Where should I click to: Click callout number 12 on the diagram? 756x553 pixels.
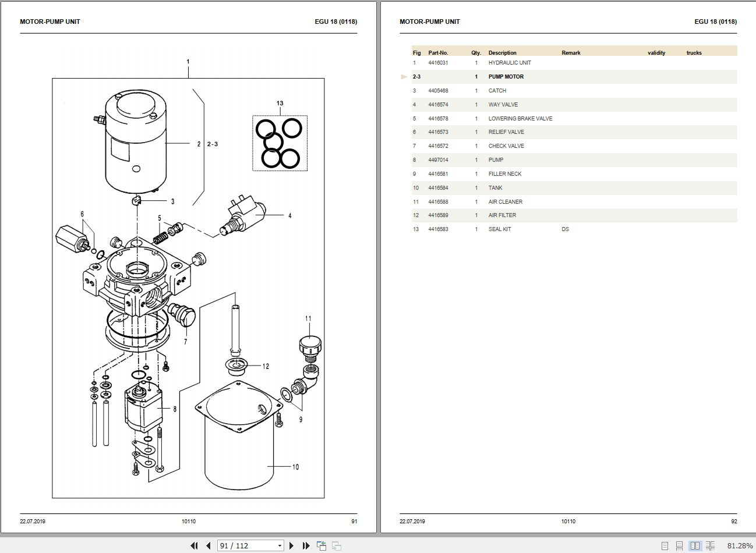point(266,366)
